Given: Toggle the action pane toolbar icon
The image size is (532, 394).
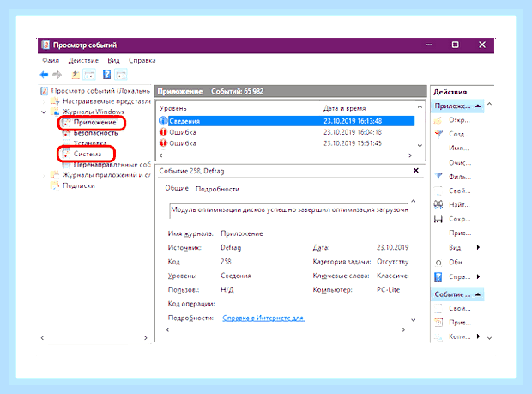Looking at the screenshot, I should [x=121, y=75].
